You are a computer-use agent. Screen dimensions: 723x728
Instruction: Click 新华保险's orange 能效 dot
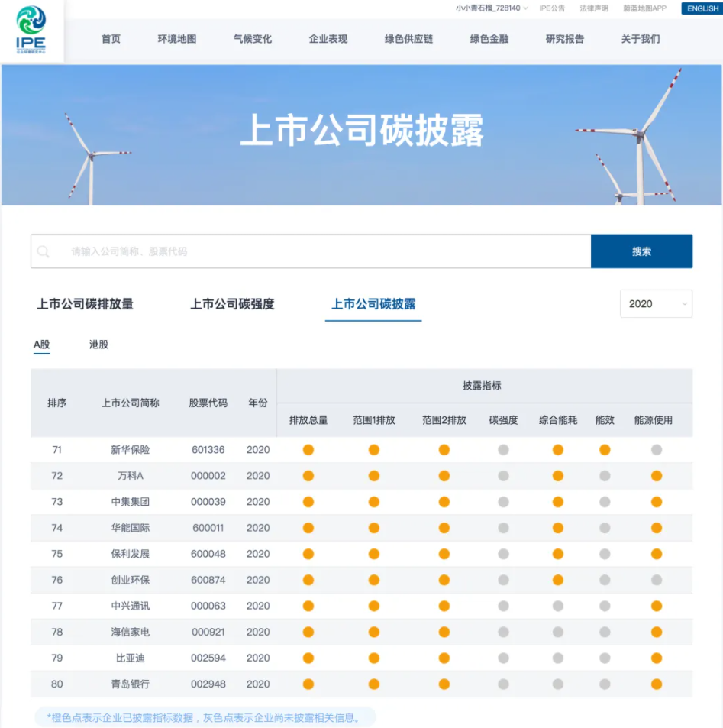click(605, 450)
